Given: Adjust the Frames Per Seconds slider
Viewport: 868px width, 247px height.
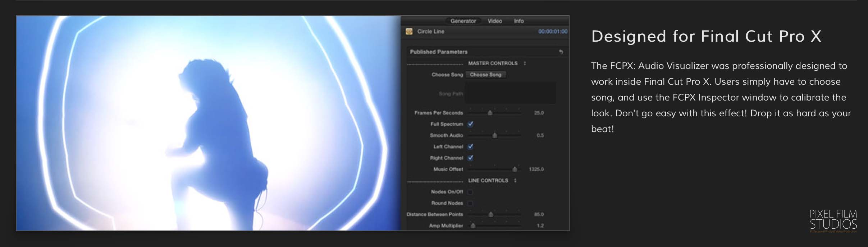Looking at the screenshot, I should click(x=490, y=113).
